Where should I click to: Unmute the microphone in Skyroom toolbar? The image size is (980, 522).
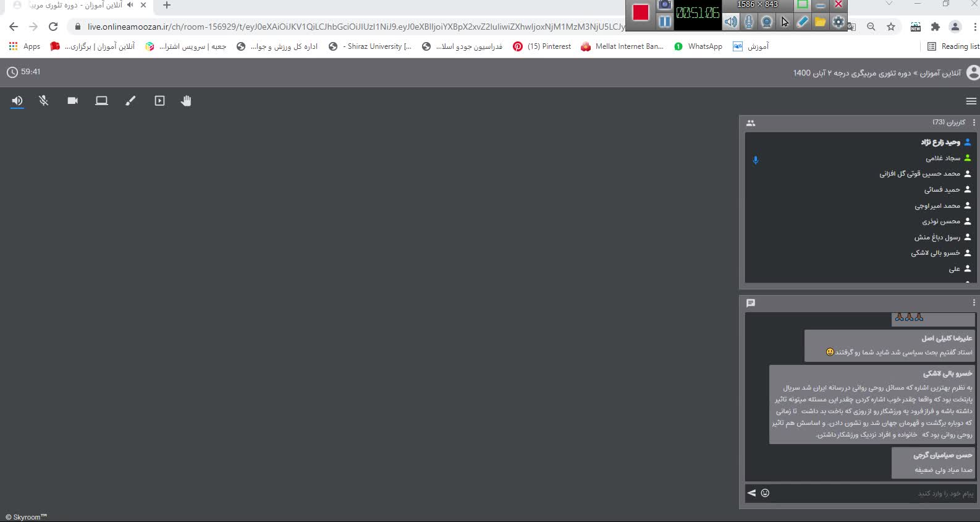(x=44, y=101)
